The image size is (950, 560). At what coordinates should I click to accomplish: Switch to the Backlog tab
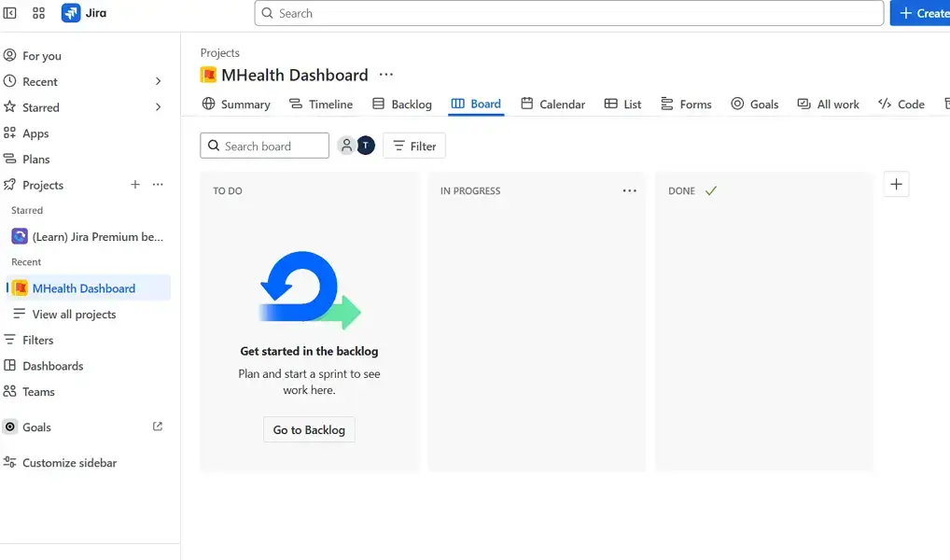401,105
